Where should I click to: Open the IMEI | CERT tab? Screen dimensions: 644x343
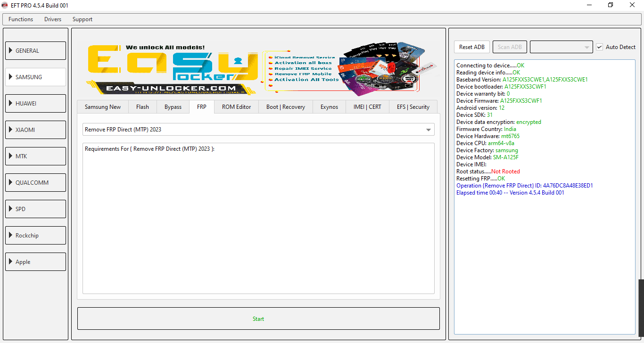tap(367, 107)
